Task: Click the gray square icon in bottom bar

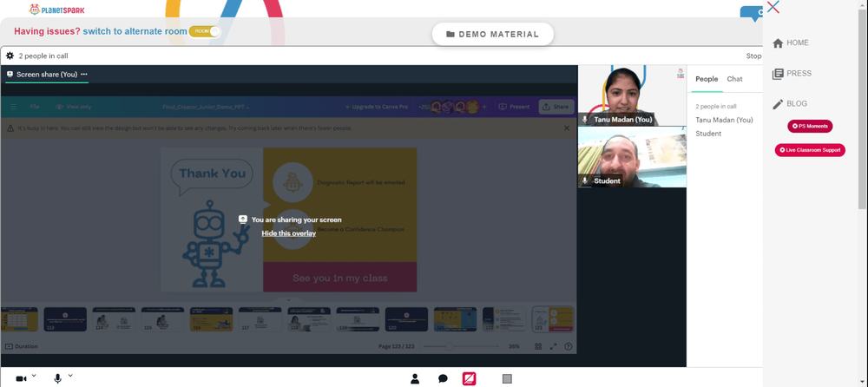Action: tap(507, 378)
